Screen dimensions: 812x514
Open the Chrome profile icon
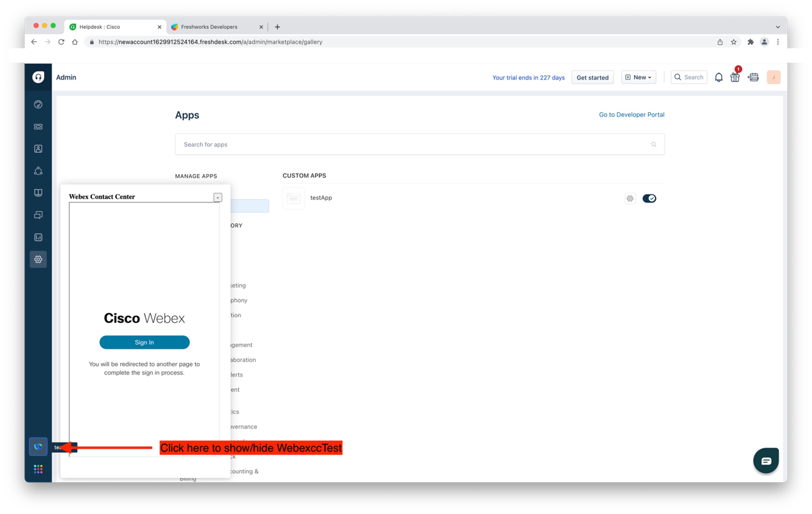coord(764,42)
